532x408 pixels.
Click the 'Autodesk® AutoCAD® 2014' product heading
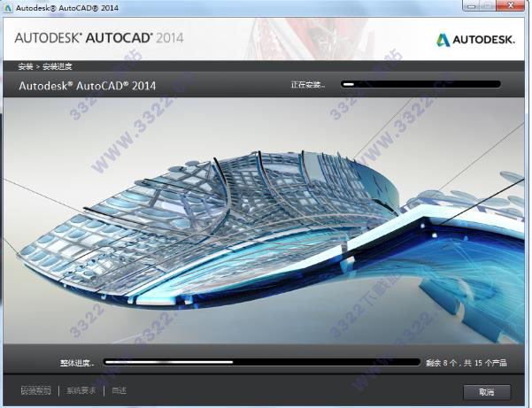click(x=88, y=86)
